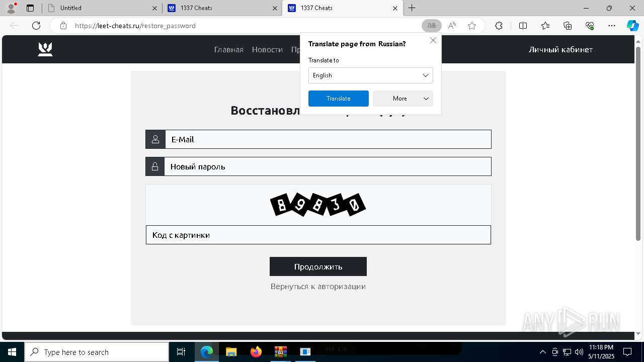Click the taskbar search box
Image resolution: width=644 pixels, height=362 pixels.
pyautogui.click(x=97, y=352)
